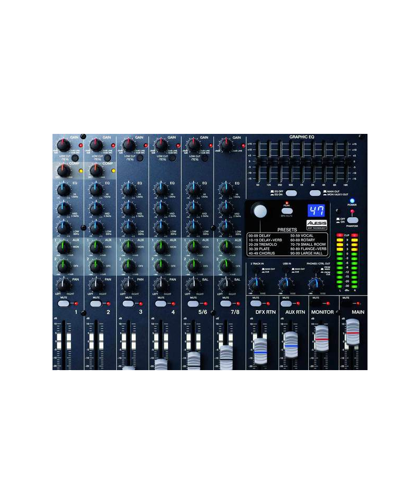
Task: Click channel 5/6 EQ LOW 80Hz knob
Action: coord(193,228)
